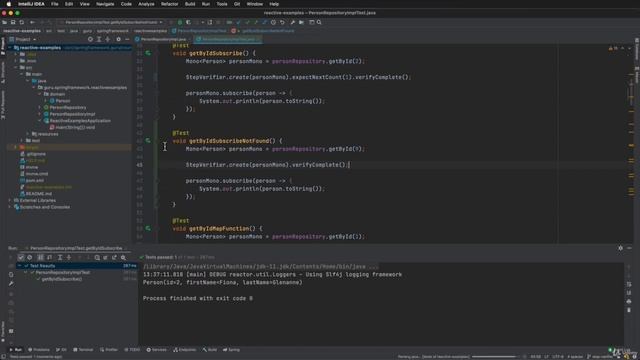Open build settings wrench icon in toolbar
Viewport: 640px width, 360px height.
click(x=293, y=22)
